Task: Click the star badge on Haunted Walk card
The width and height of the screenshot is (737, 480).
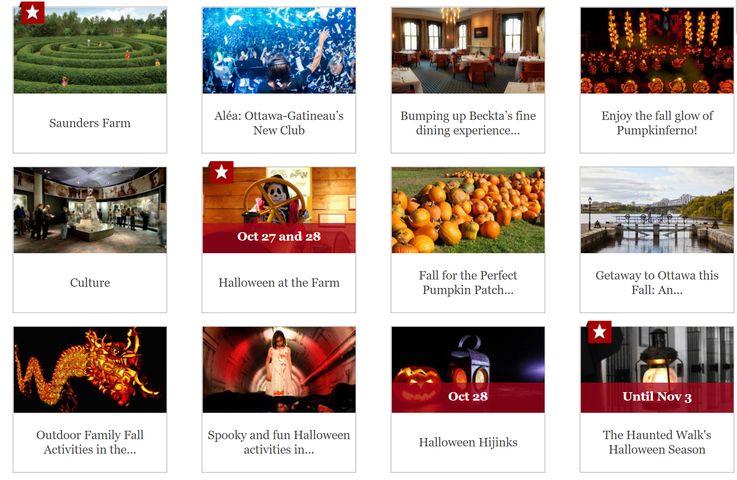Action: pyautogui.click(x=599, y=332)
